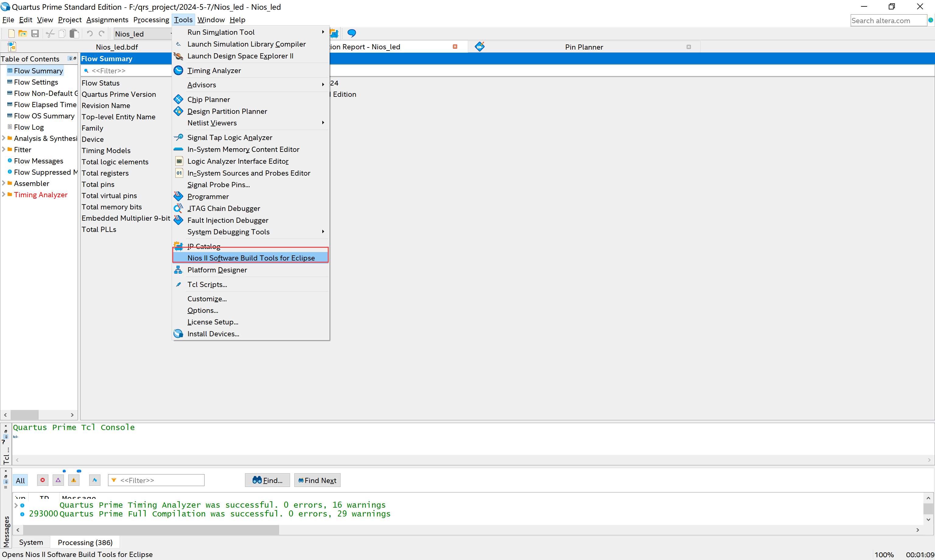
Task: Launch the Programmer tool
Action: 250,197
